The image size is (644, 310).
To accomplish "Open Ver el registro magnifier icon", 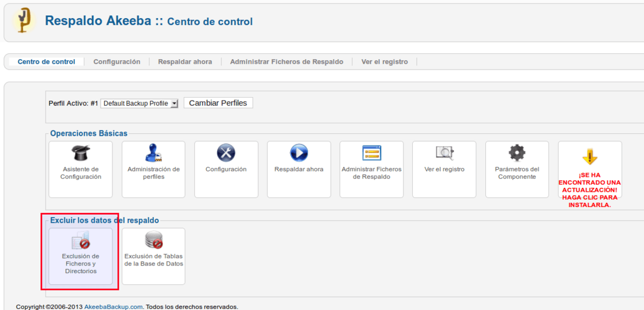I will coord(444,153).
